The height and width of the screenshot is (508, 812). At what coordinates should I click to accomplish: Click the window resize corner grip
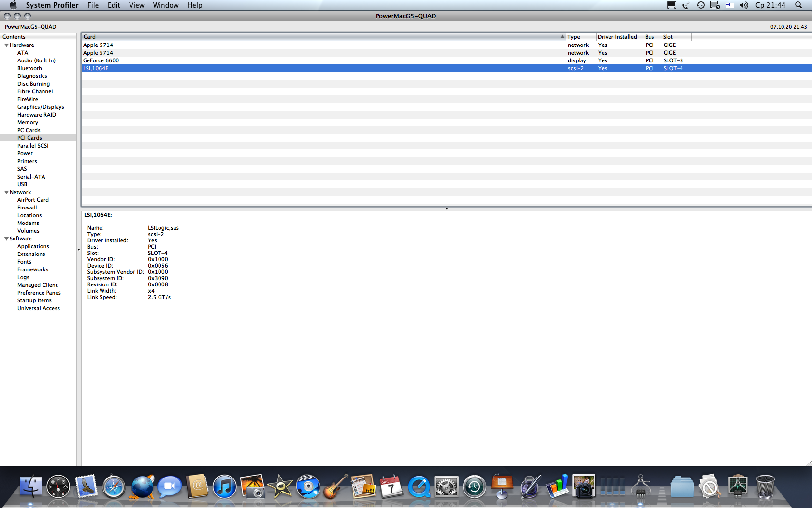[808, 463]
